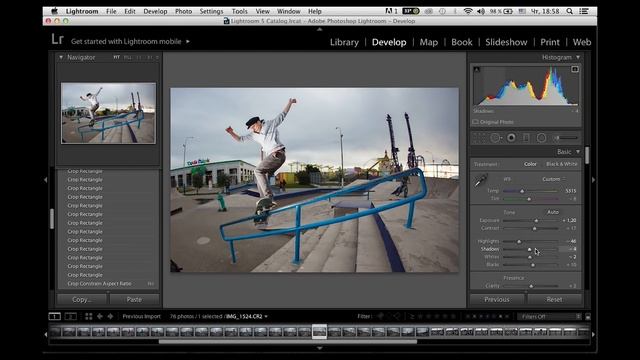Collapse the Navigator panel triangle
640x360 pixels.
point(61,58)
